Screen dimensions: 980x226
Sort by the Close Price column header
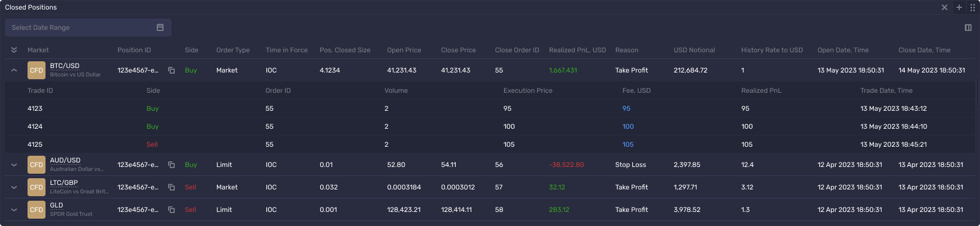click(x=459, y=50)
